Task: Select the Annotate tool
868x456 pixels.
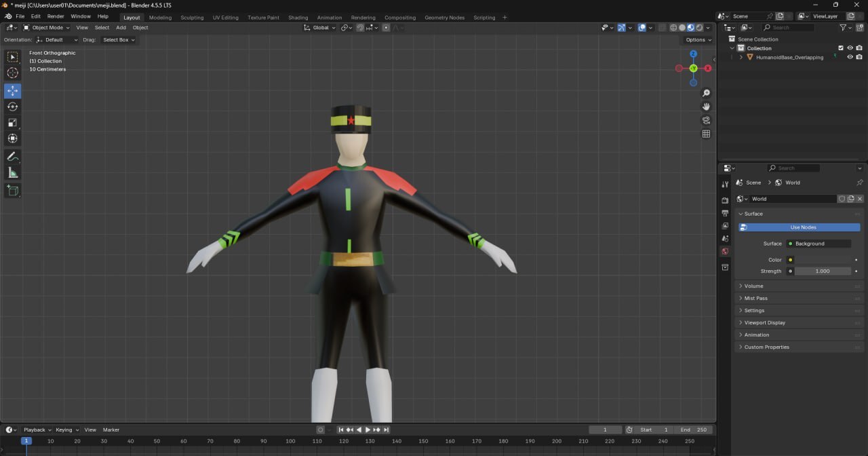Action: 13,157
